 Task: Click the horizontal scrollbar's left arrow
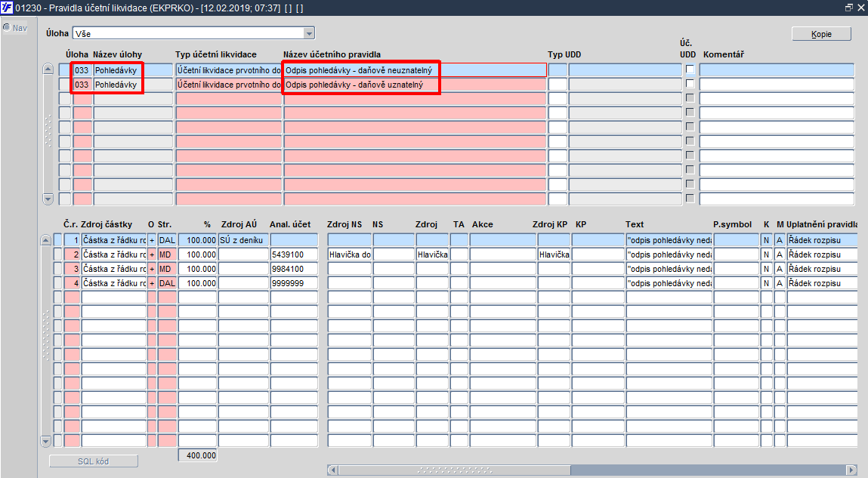pyautogui.click(x=332, y=470)
